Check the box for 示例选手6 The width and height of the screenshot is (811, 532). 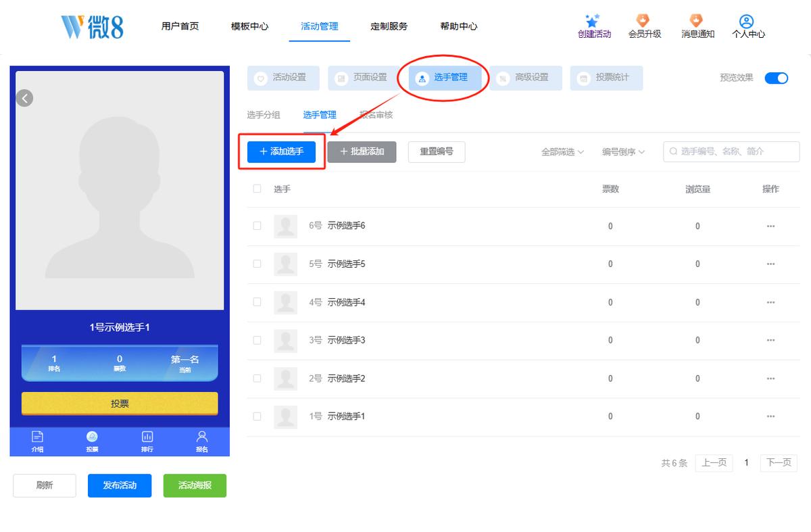(x=257, y=226)
